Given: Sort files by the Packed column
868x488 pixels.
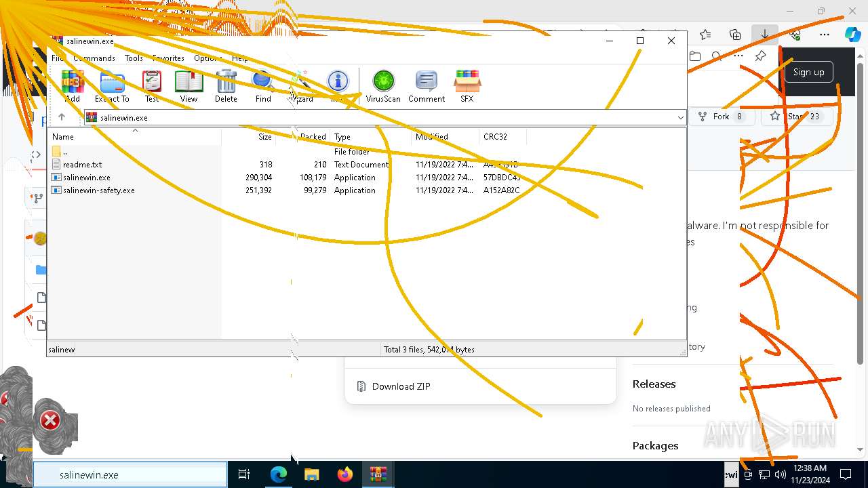Looking at the screenshot, I should click(302, 136).
